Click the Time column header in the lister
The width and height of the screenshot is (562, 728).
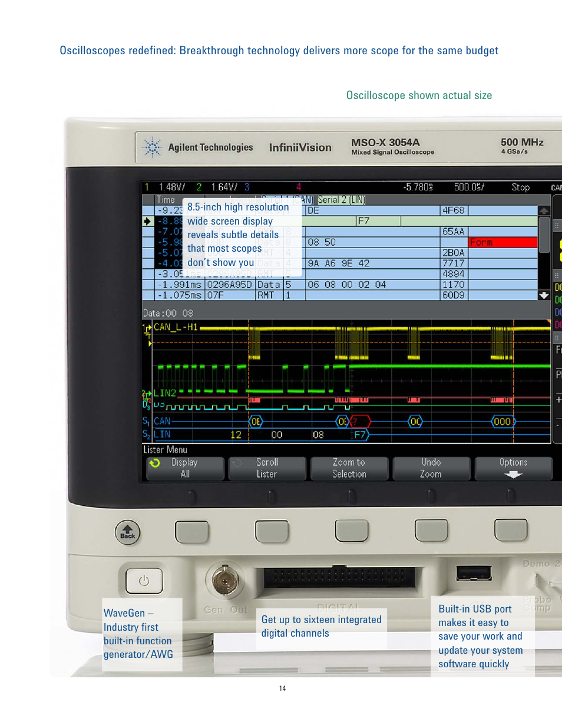coord(166,200)
